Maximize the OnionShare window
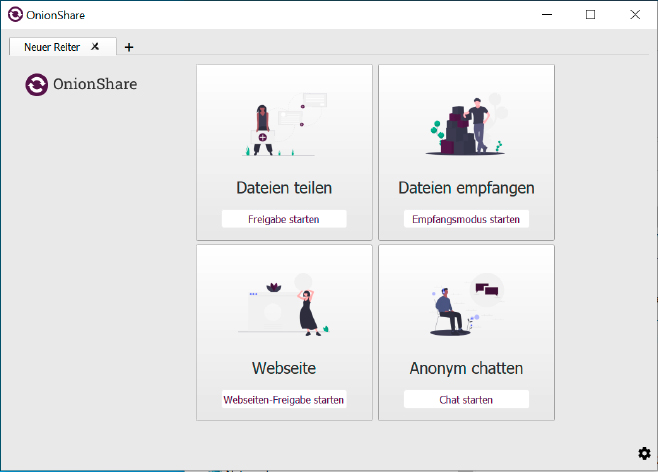The width and height of the screenshot is (658, 472). tap(590, 15)
